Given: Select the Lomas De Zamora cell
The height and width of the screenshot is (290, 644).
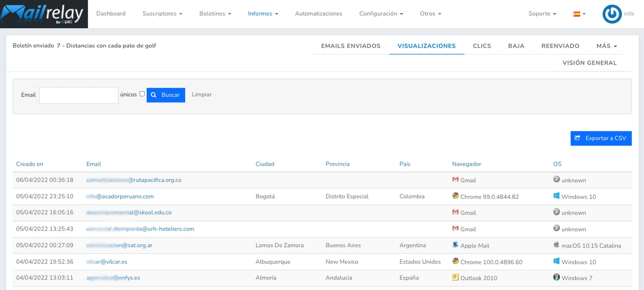Looking at the screenshot, I should [x=280, y=245].
